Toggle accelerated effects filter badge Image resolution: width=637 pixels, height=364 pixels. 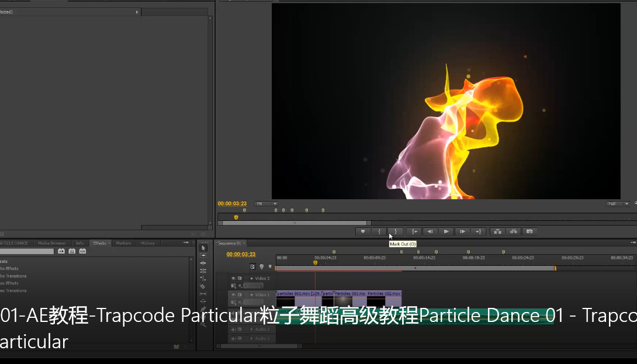pos(61,251)
